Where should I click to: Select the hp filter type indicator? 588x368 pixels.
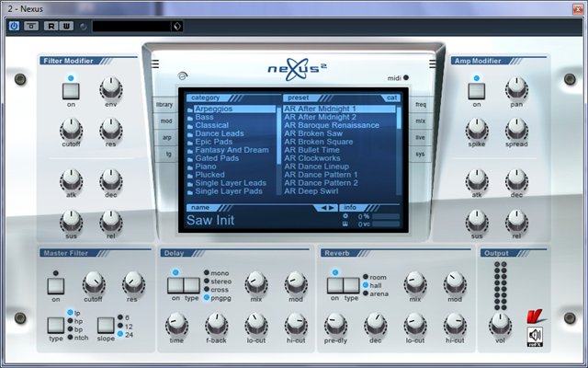pyautogui.click(x=70, y=321)
